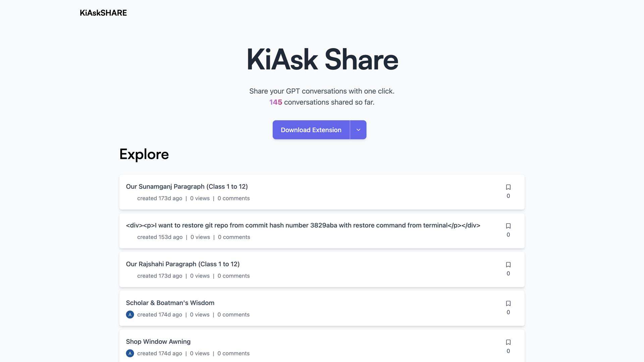This screenshot has width=644, height=362.
Task: Click the Explore section heading
Action: pyautogui.click(x=144, y=154)
